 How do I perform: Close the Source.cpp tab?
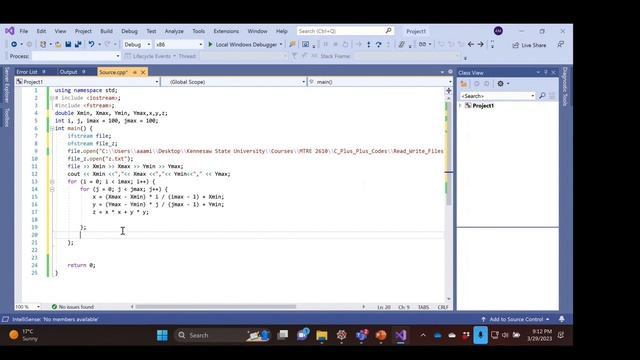pos(143,72)
